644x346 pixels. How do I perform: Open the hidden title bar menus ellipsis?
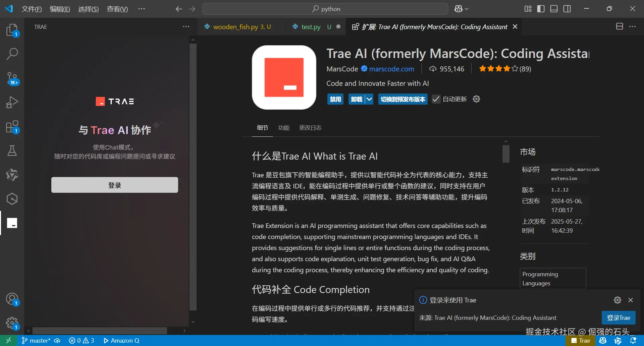[x=142, y=9]
